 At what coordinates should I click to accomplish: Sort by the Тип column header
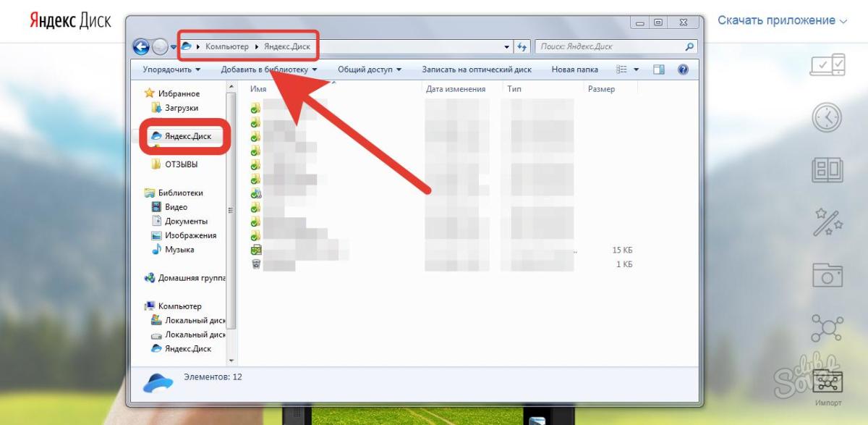(x=514, y=89)
